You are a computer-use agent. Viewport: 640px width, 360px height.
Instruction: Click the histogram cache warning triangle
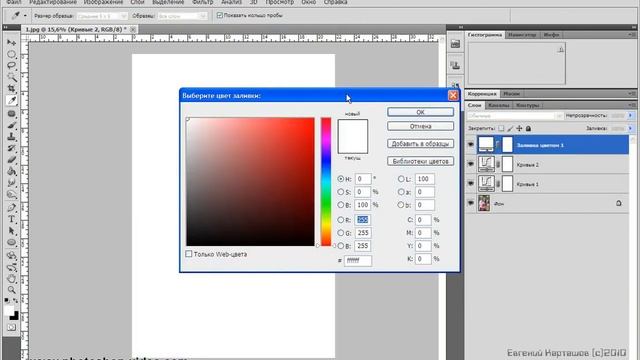(561, 49)
